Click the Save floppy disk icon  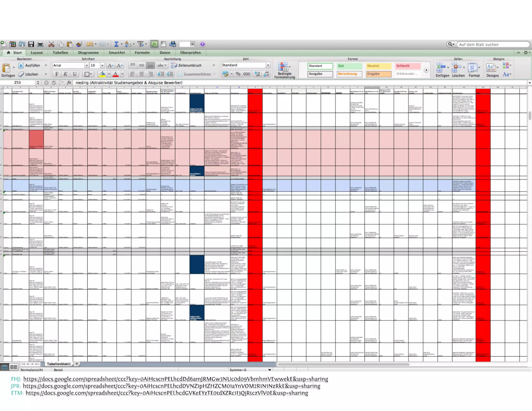[31, 44]
